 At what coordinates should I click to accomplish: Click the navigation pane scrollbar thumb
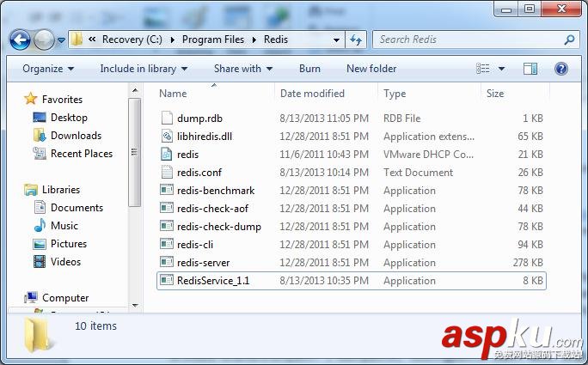pyautogui.click(x=135, y=152)
